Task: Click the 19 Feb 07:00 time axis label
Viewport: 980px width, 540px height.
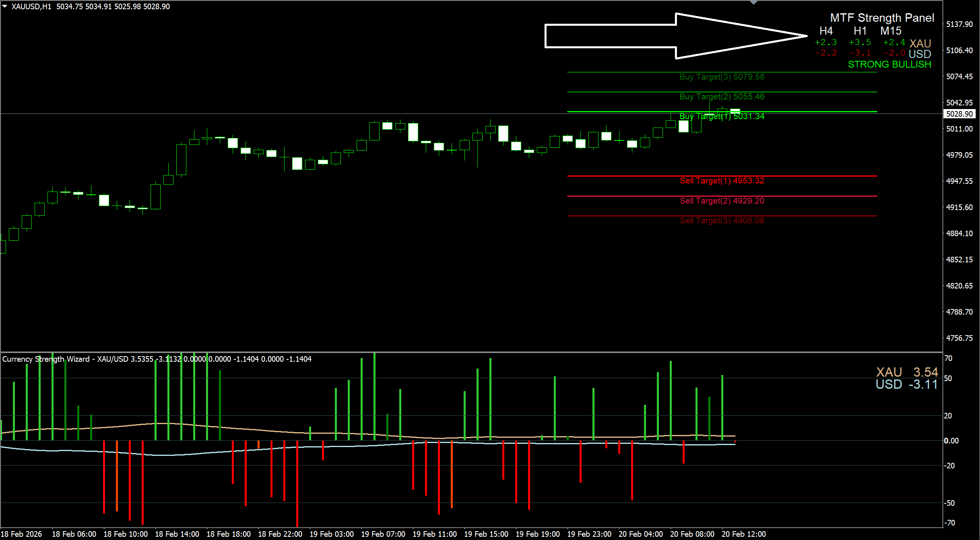Action: (x=383, y=534)
